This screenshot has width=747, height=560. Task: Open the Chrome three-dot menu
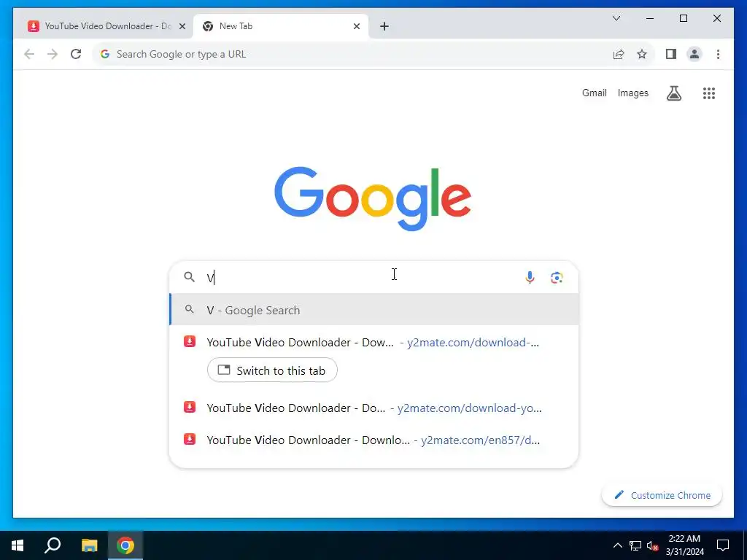[718, 54]
